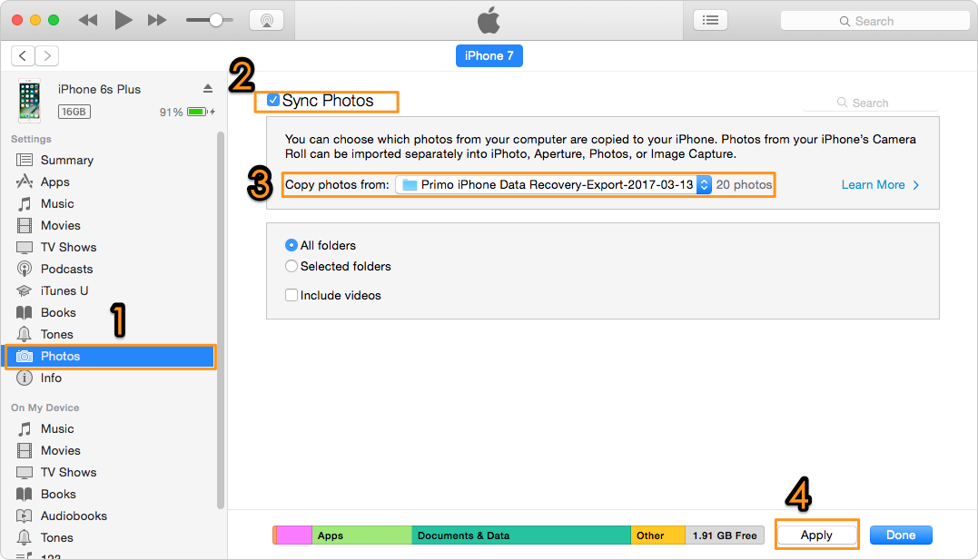Open Books in Settings sidebar

[58, 312]
